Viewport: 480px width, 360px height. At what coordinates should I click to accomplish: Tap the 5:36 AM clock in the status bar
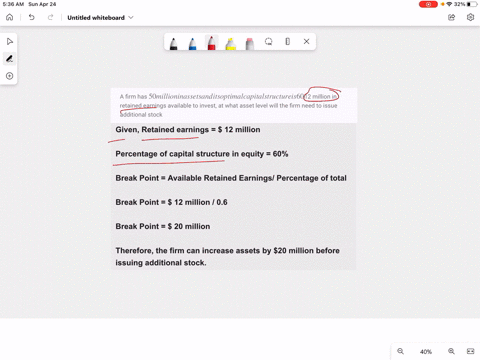click(13, 4)
